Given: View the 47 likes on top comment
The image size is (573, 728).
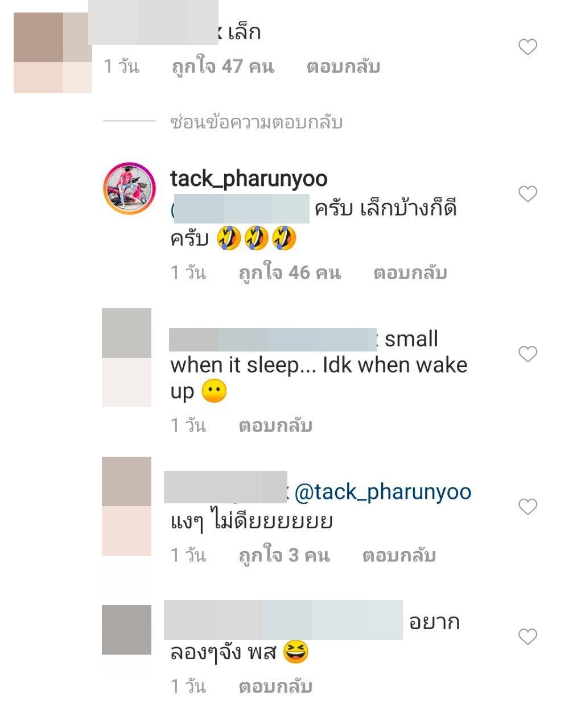Looking at the screenshot, I should 223,67.
